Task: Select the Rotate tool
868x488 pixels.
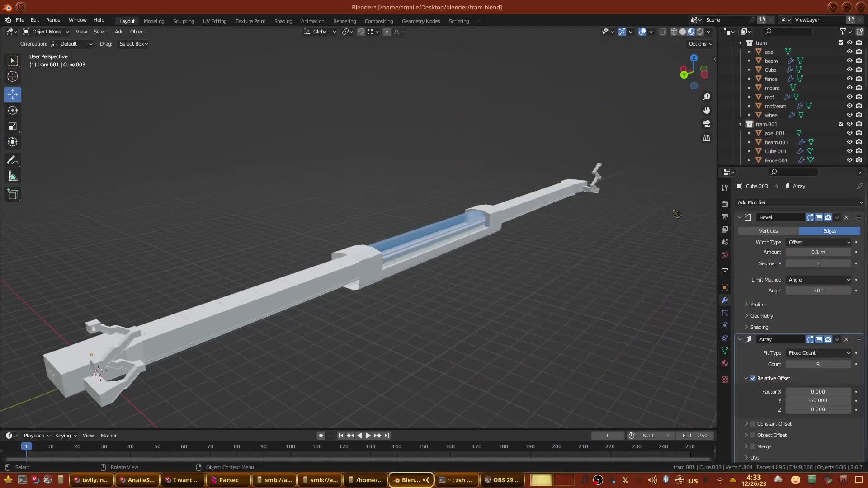Action: (x=13, y=111)
